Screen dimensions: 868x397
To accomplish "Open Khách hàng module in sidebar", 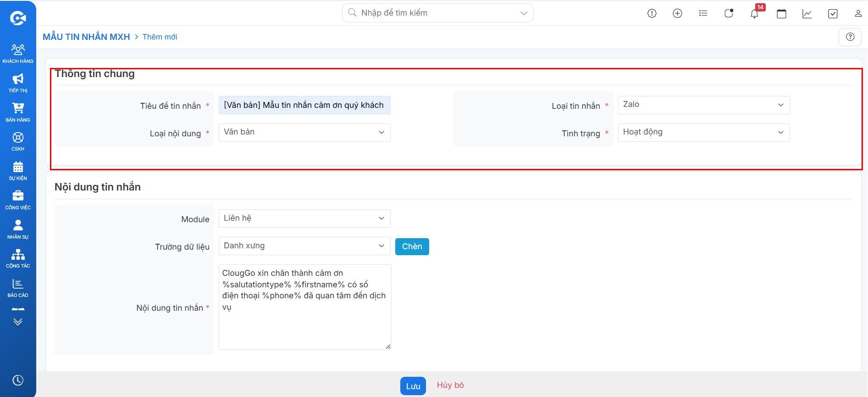I will [18, 53].
